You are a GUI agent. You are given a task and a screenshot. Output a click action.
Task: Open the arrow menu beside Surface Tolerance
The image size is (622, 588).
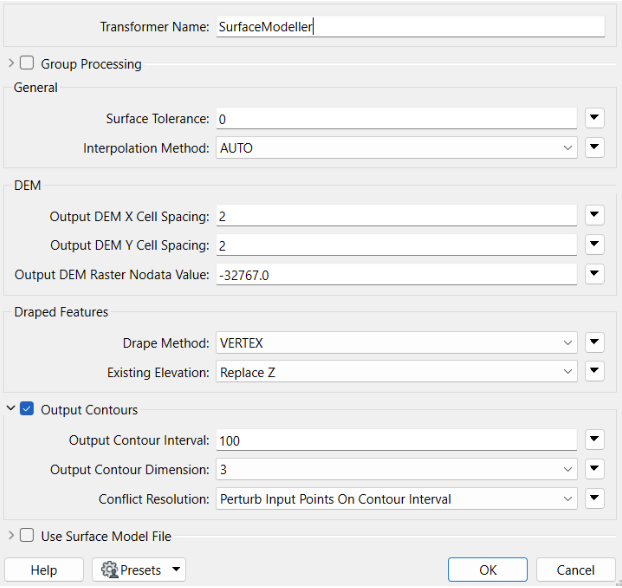pyautogui.click(x=594, y=118)
